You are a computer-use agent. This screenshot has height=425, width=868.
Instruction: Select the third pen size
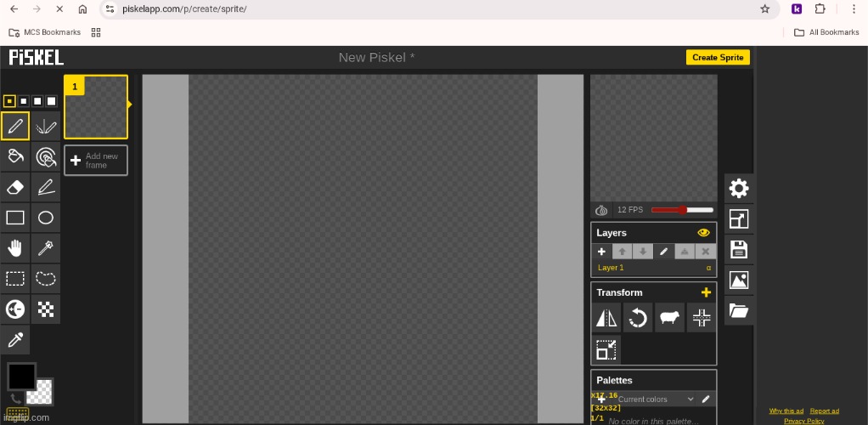pos(37,101)
